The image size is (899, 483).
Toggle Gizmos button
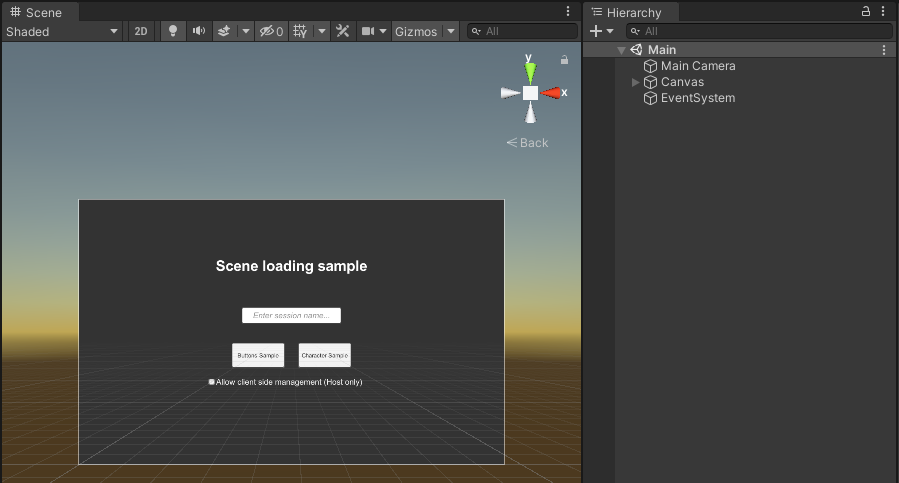point(417,32)
